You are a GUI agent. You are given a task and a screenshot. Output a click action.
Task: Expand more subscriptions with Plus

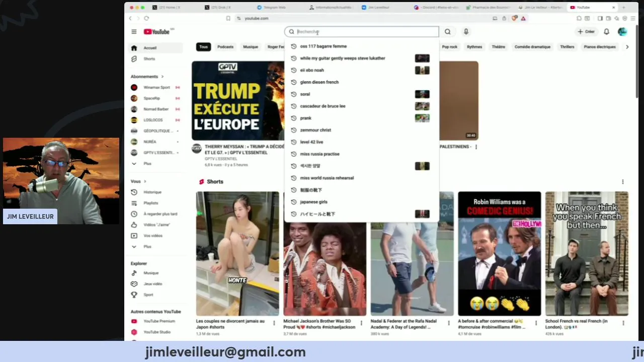tap(156, 163)
